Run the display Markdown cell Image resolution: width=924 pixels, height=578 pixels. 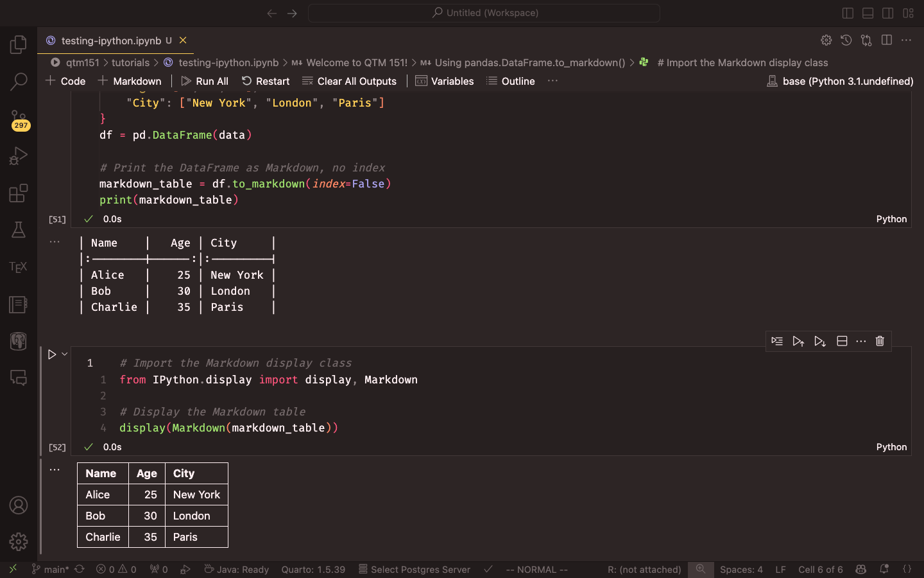click(52, 354)
